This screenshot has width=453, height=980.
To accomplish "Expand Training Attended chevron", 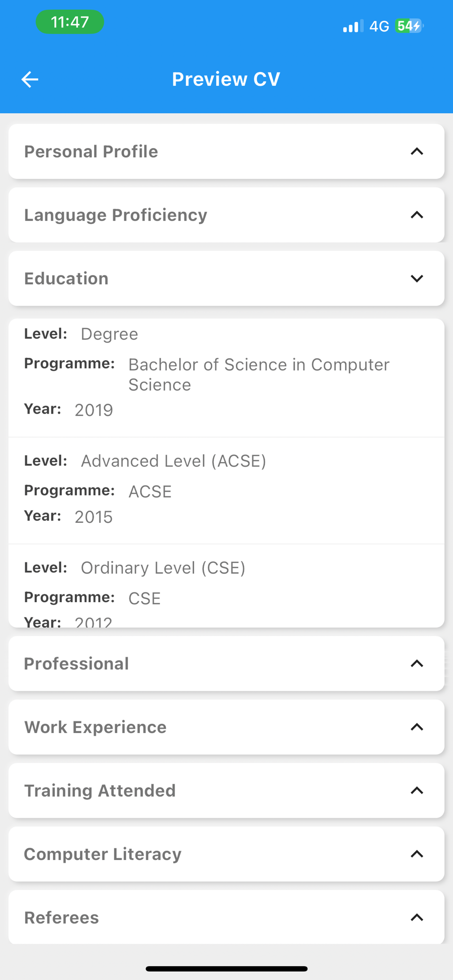I will point(417,790).
